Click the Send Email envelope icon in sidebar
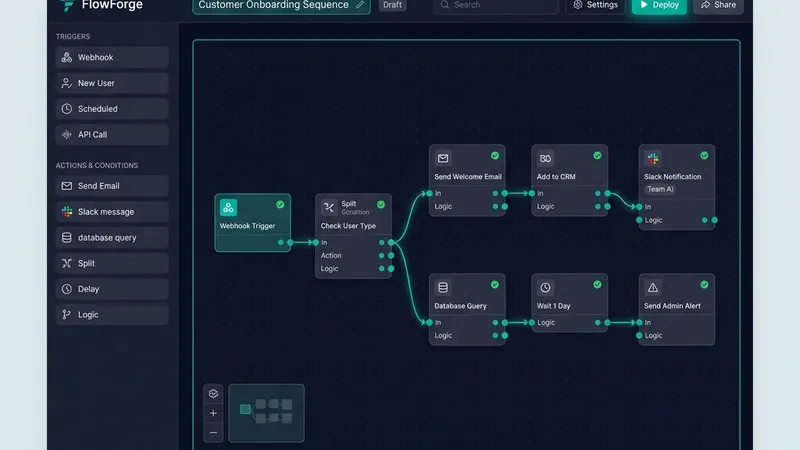 coord(67,186)
